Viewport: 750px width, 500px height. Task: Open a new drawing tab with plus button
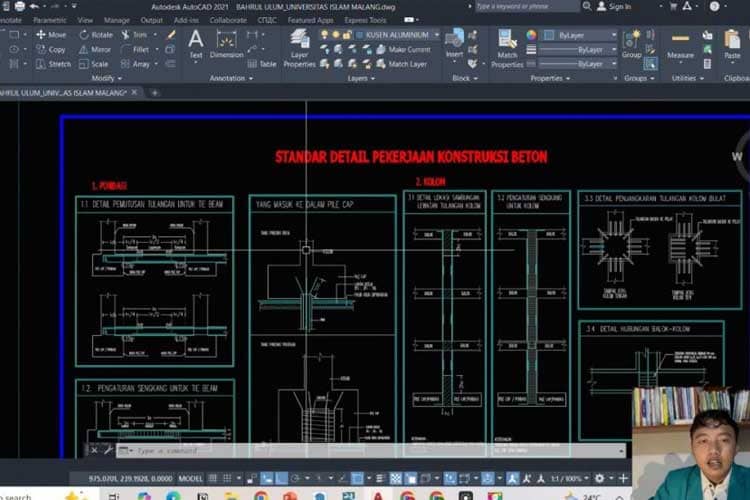(x=154, y=93)
